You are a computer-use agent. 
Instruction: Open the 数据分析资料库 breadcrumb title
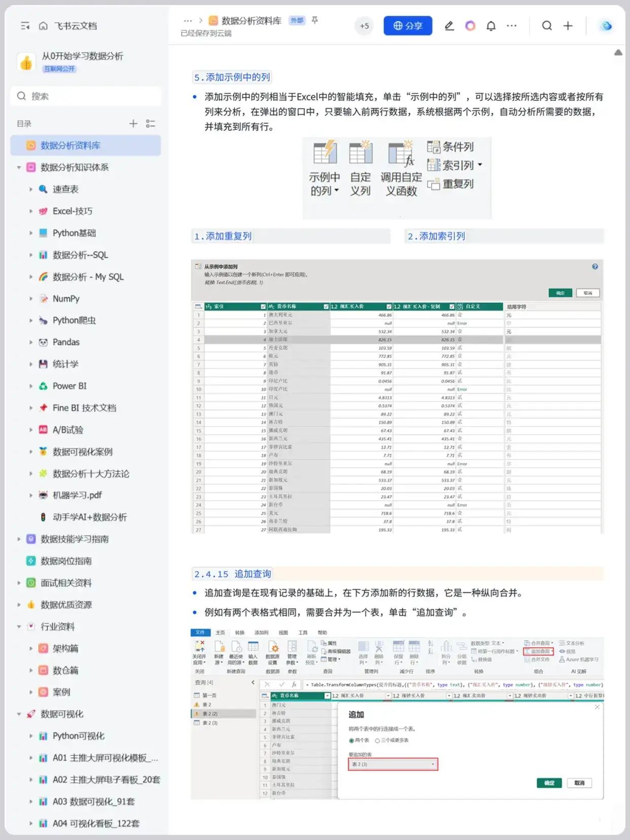(251, 21)
